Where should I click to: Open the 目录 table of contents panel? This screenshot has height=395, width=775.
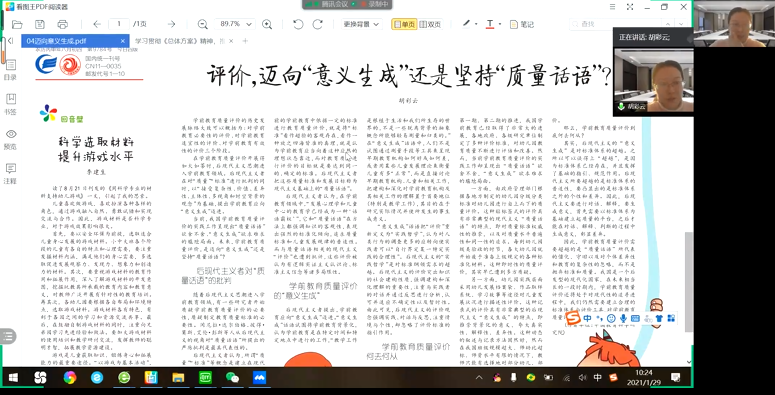(x=10, y=70)
